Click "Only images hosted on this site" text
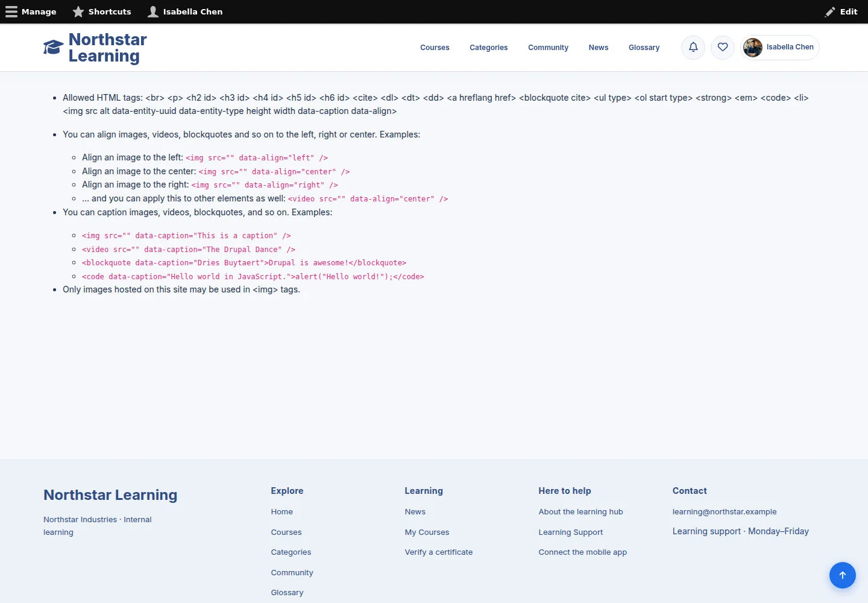This screenshot has width=868, height=603. (x=181, y=289)
